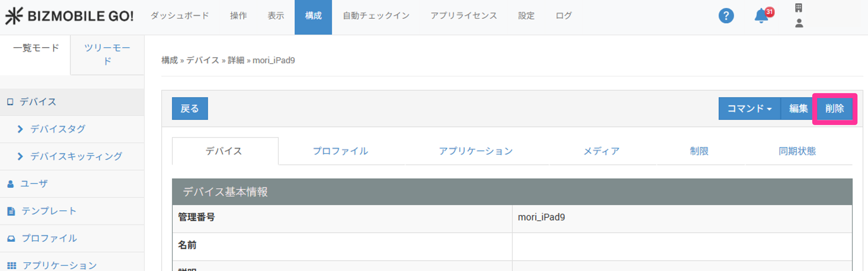Image resolution: width=868 pixels, height=271 pixels.
Task: Click the 削除 button
Action: pyautogui.click(x=834, y=109)
